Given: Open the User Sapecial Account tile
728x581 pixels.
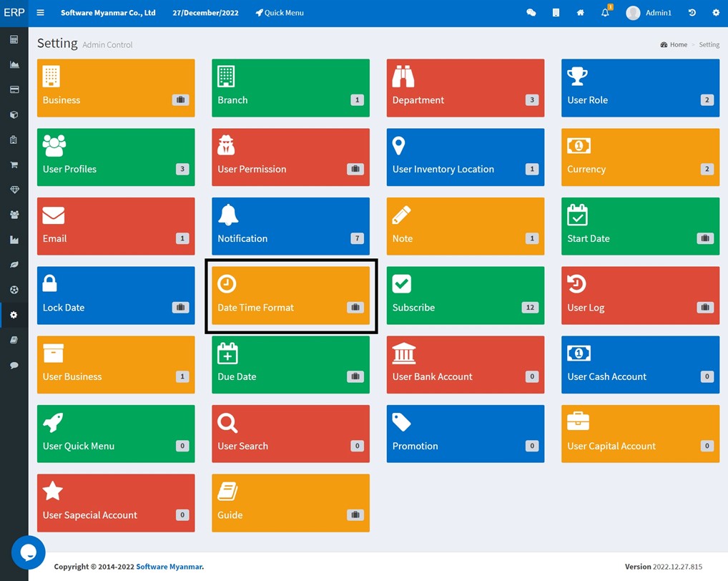Looking at the screenshot, I should tap(116, 503).
